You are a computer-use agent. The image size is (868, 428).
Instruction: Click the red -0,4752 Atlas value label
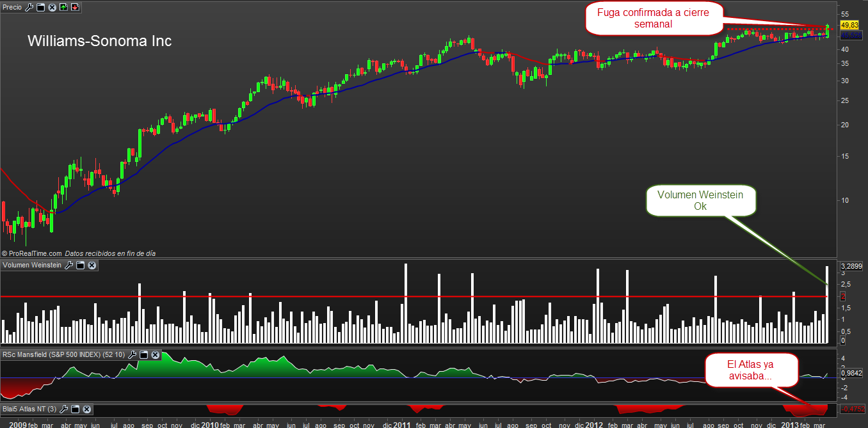coord(853,409)
